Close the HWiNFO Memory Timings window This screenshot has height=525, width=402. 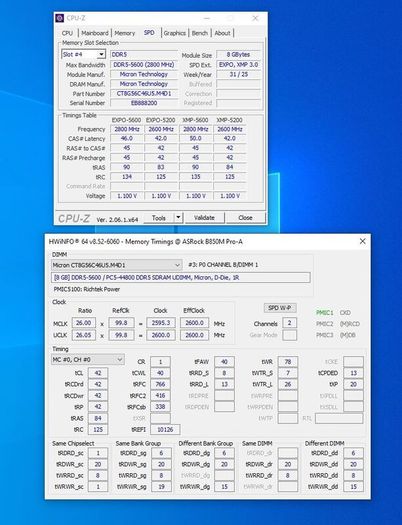click(x=363, y=241)
